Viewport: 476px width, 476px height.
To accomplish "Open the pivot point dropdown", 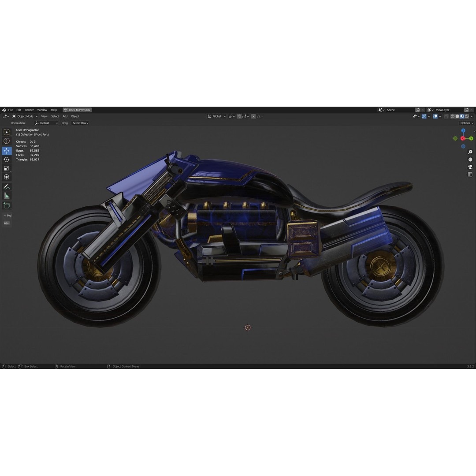I will 232,116.
